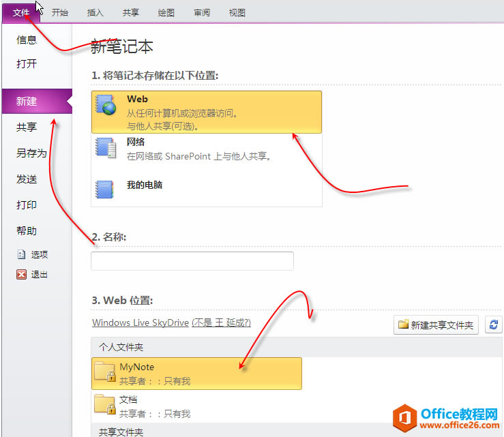Open the 文件 tab
Viewport: 504px width, 437px height.
click(21, 13)
